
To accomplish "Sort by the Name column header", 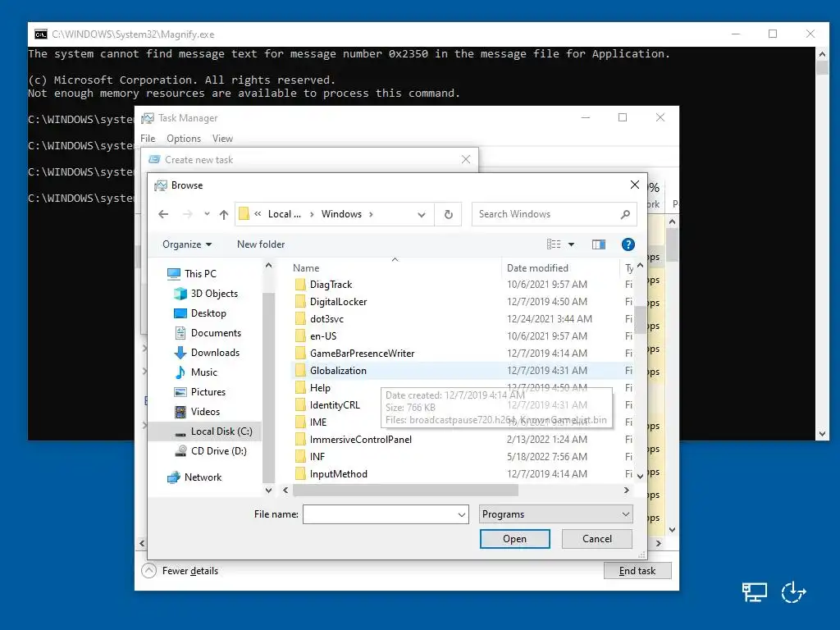I will [x=306, y=268].
